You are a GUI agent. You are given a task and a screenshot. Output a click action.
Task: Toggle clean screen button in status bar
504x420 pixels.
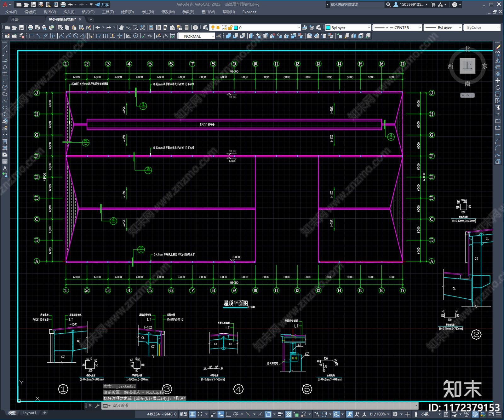pos(491,414)
